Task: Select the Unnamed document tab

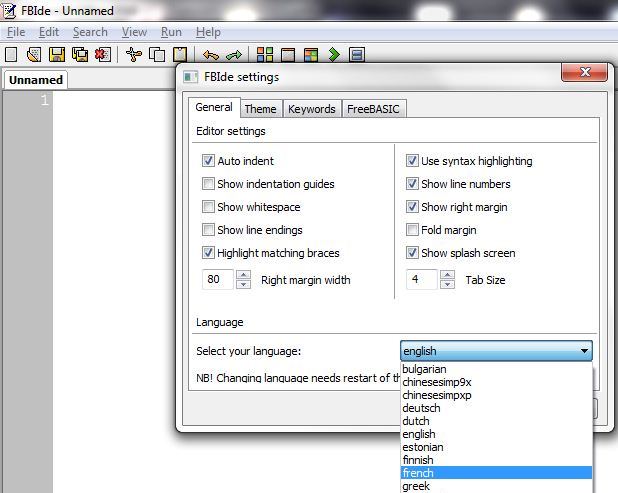Action: tap(35, 80)
